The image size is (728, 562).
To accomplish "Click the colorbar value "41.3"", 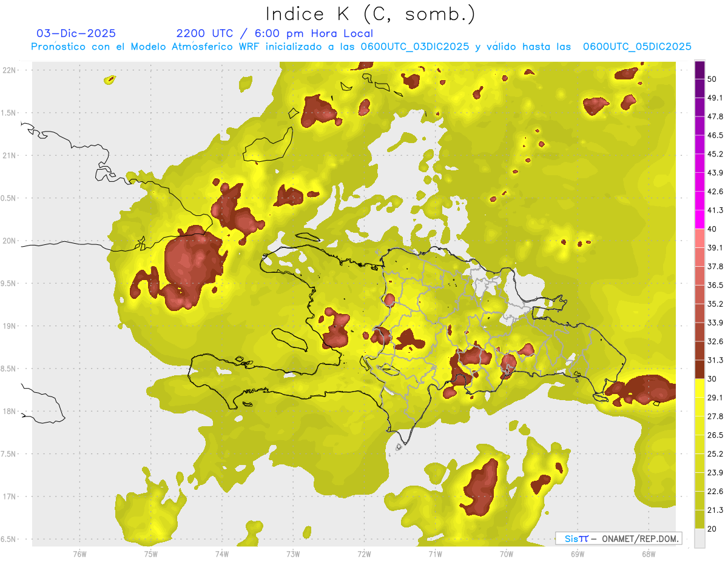I will pos(715,210).
